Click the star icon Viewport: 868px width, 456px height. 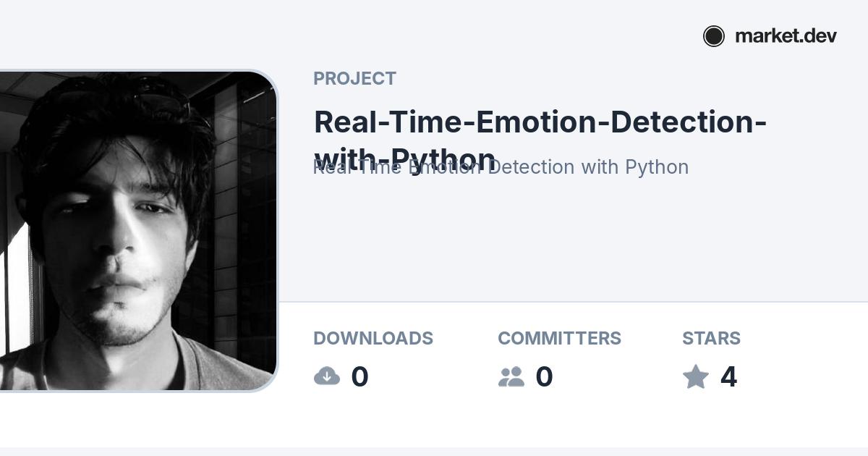tap(696, 376)
